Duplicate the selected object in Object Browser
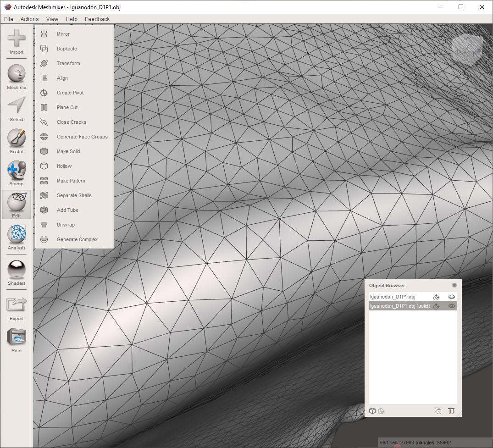 (438, 411)
